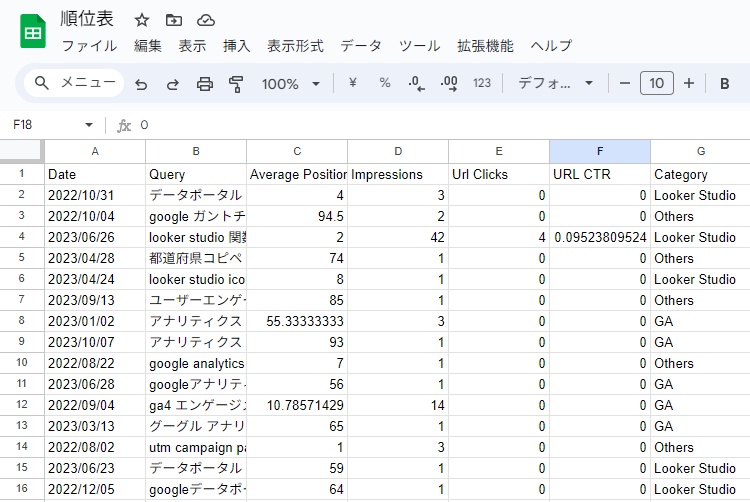The width and height of the screenshot is (750, 502).
Task: Open the 表示形式 menu
Action: [295, 46]
